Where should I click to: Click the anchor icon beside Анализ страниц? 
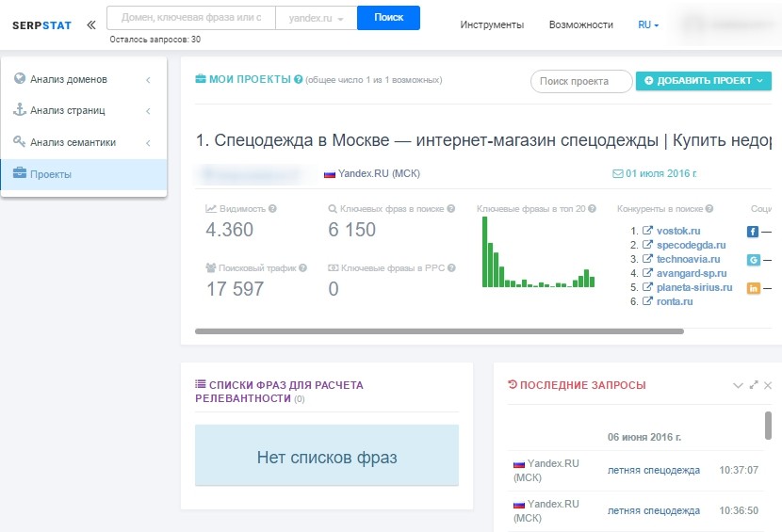20,109
